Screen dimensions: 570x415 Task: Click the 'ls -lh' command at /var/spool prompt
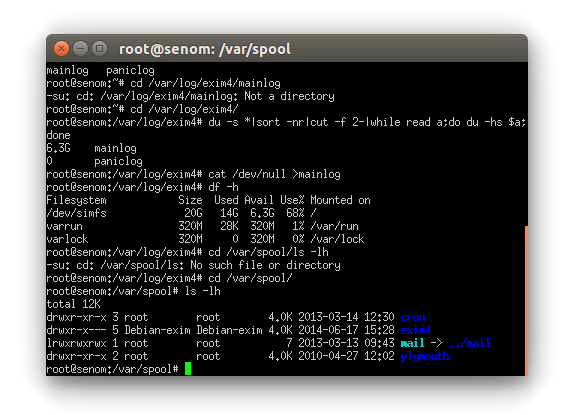click(202, 291)
